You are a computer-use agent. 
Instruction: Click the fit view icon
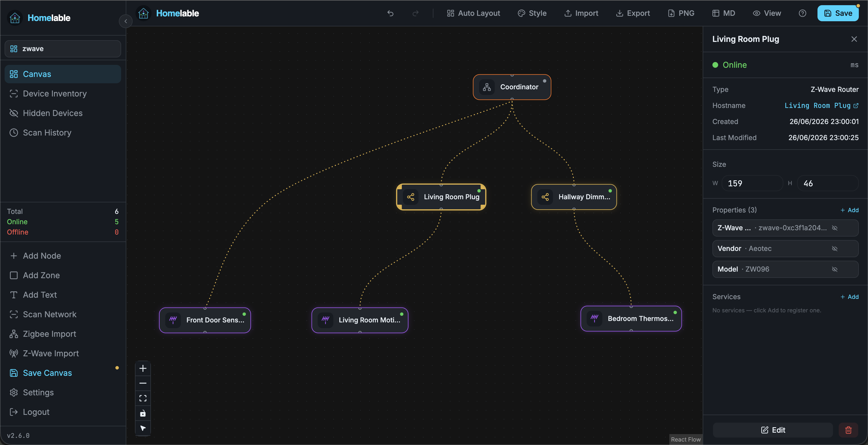coord(143,398)
